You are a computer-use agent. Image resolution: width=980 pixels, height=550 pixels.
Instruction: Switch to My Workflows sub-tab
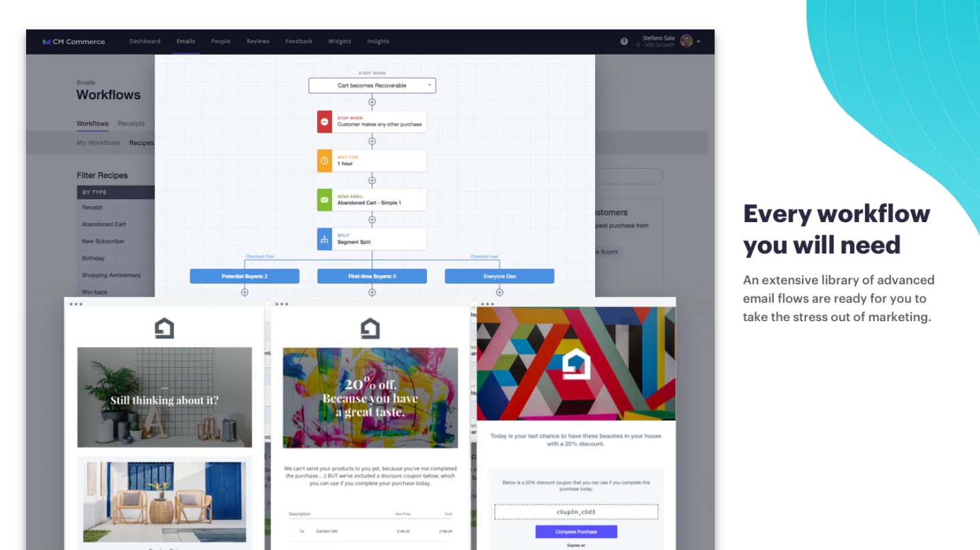(x=98, y=143)
